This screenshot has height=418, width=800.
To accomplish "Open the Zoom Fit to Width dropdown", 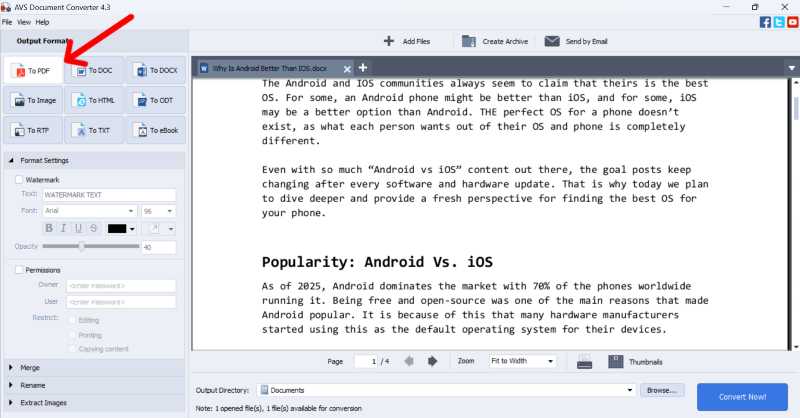I will [522, 361].
